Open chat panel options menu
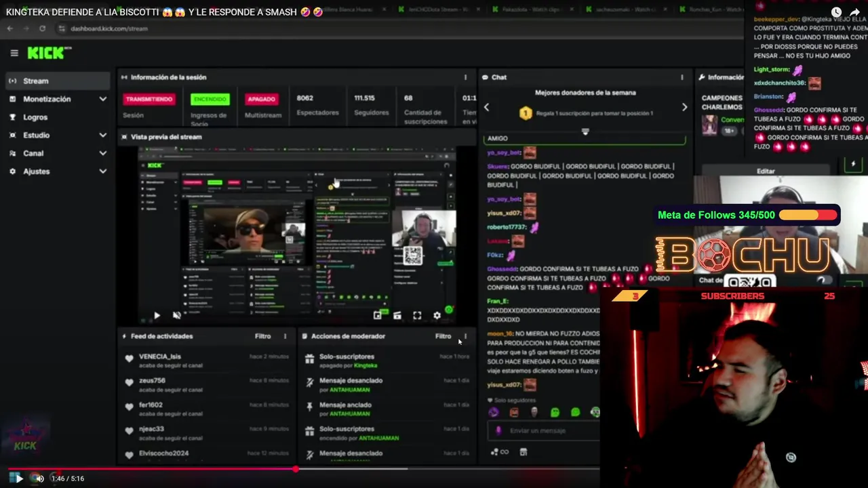The image size is (868, 488). coord(682,77)
